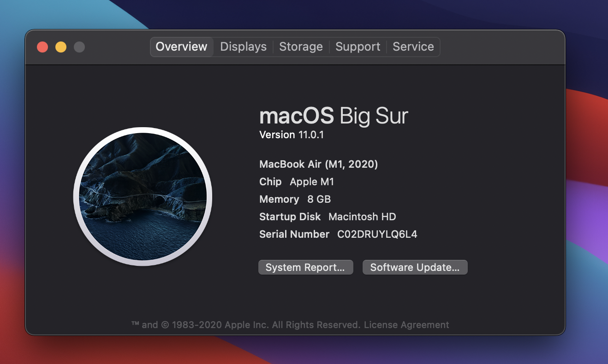The height and width of the screenshot is (364, 608).
Task: Click the red close button
Action: point(42,47)
